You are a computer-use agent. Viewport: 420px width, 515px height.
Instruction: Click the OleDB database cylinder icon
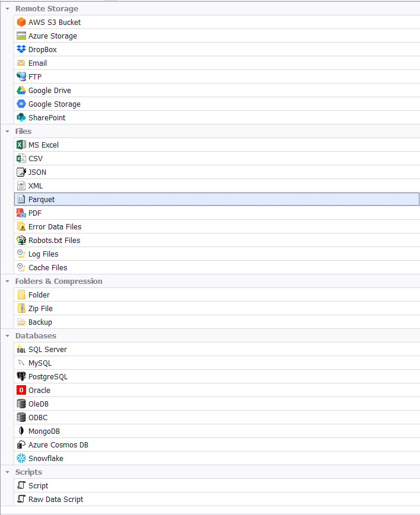[x=21, y=404]
